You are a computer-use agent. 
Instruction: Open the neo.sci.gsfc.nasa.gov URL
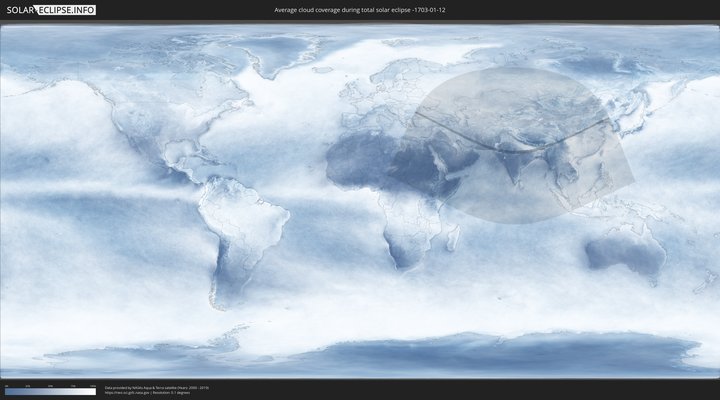(127, 393)
